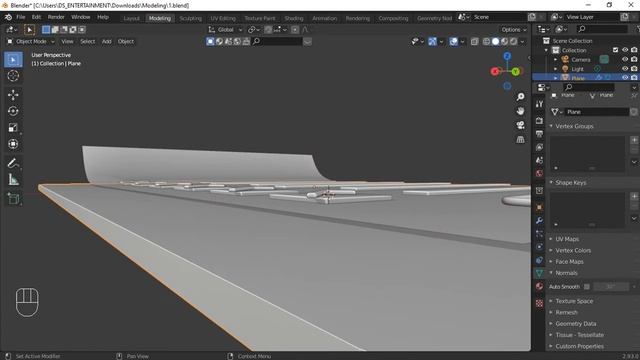Switch to Wireframe viewport shading
The height and width of the screenshot is (360, 640).
coord(487,41)
